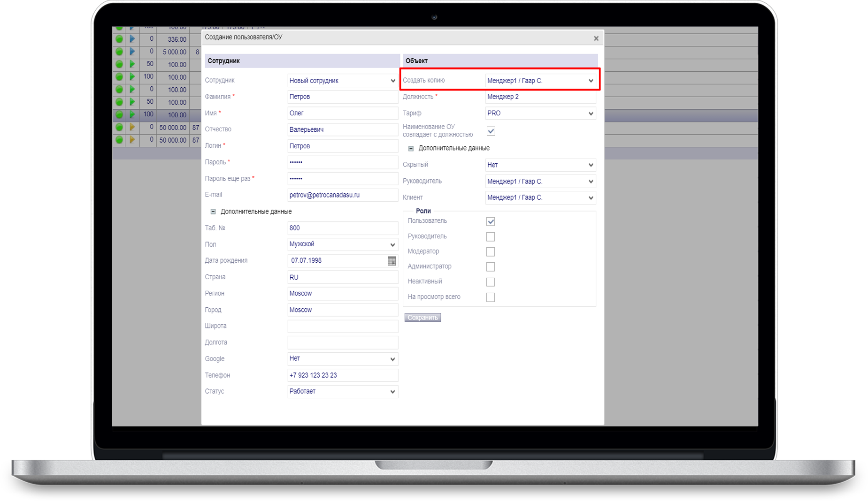Click the E-mail input field

[x=342, y=195]
